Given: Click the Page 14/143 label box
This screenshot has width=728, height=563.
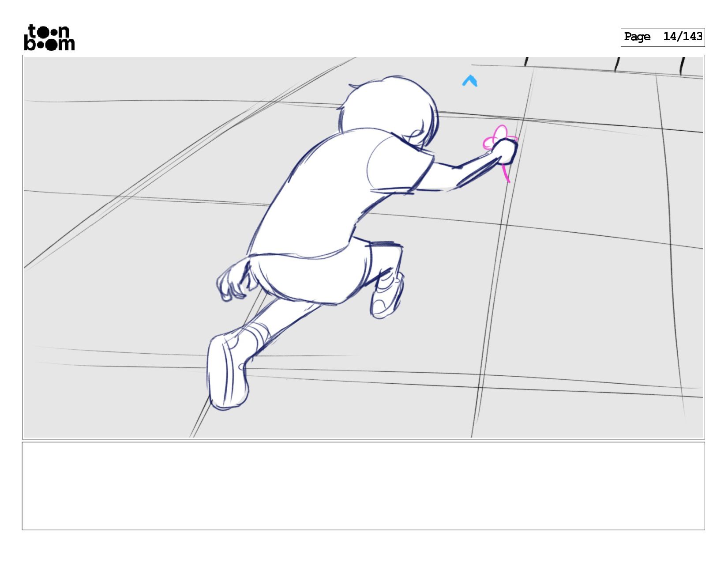Looking at the screenshot, I should [663, 37].
